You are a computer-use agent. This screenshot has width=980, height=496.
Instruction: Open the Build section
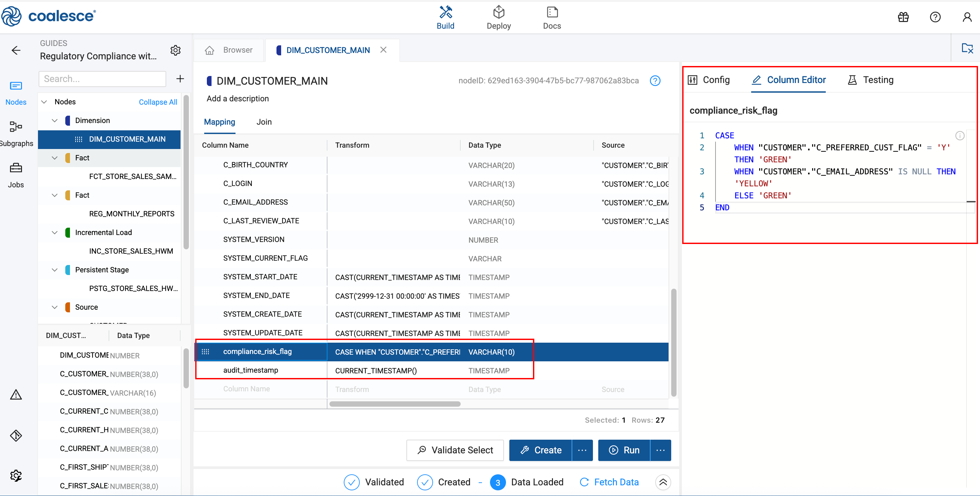[445, 18]
